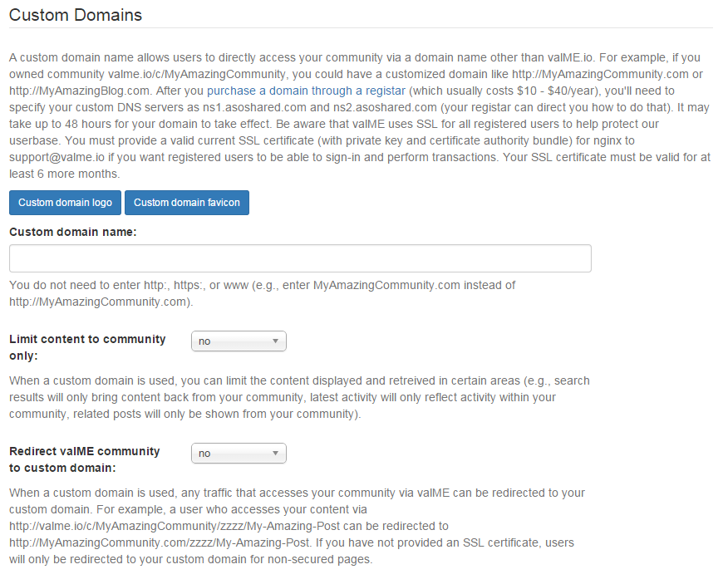Follow the purchase a domain through a registar link
Screen dimensions: 728x584
click(x=306, y=91)
